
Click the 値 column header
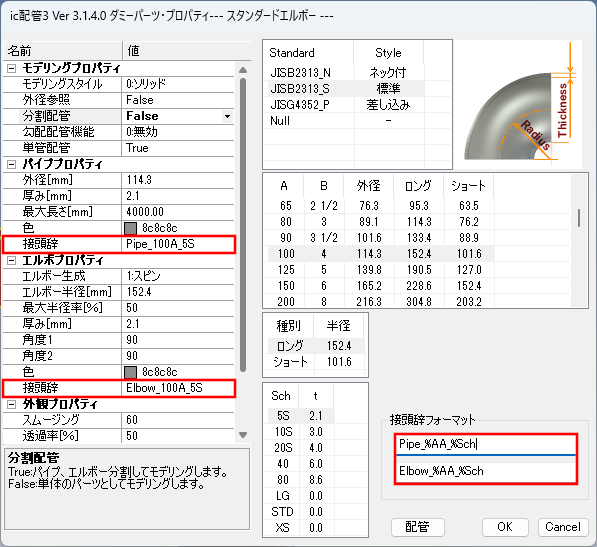pos(187,51)
